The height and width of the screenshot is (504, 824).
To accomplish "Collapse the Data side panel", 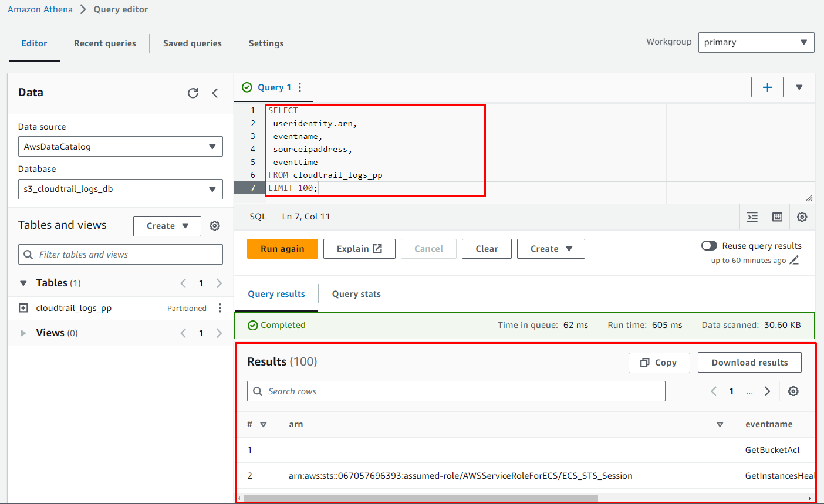I will 215,93.
